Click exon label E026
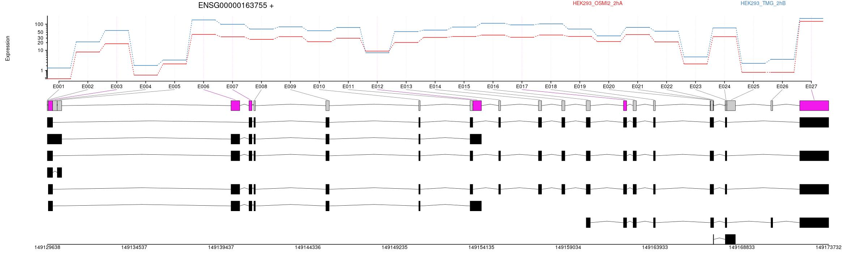The image size is (868, 253). click(x=782, y=86)
